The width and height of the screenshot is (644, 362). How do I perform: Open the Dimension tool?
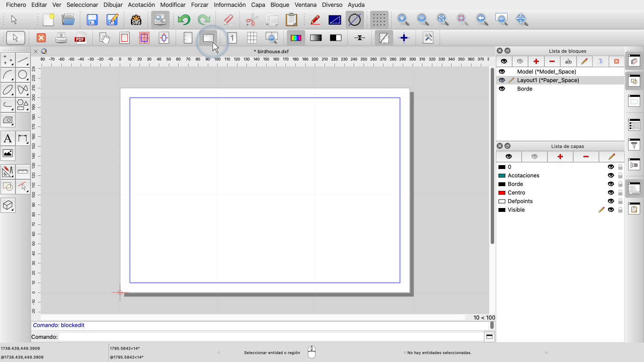[x=23, y=139]
